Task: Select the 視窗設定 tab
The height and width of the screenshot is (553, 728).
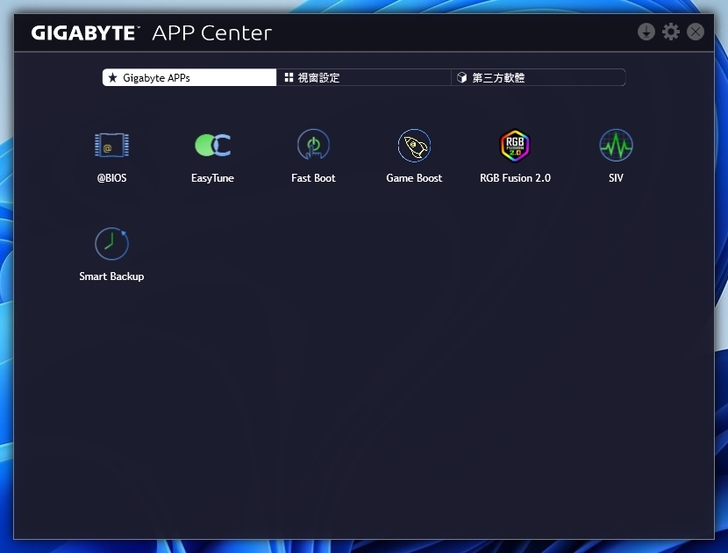Action: click(363, 78)
